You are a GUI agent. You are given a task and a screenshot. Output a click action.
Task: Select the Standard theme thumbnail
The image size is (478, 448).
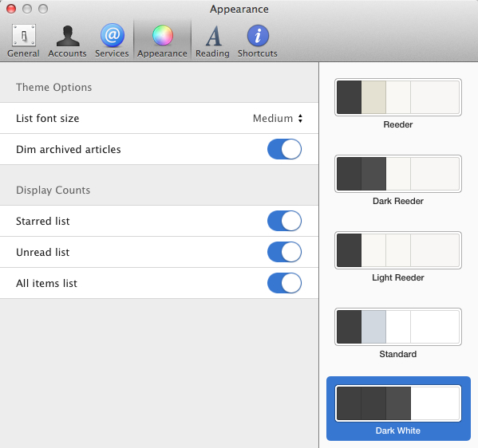tap(398, 327)
